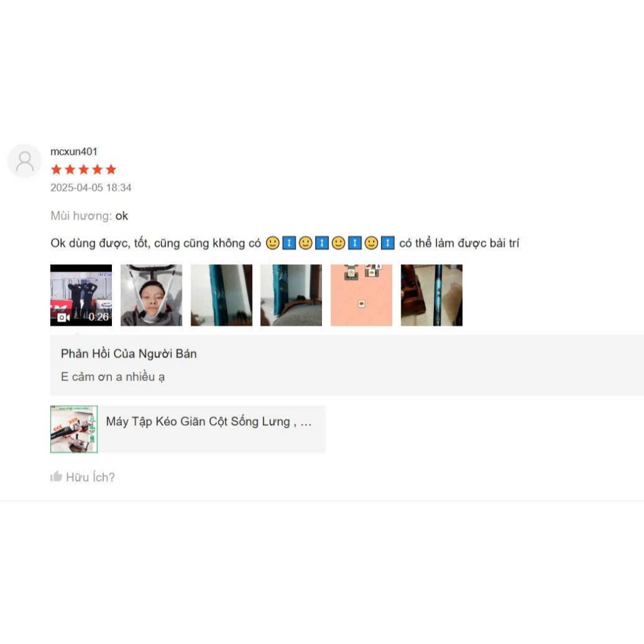Open the last review photo with dark pole
The width and height of the screenshot is (644, 644).
click(431, 296)
